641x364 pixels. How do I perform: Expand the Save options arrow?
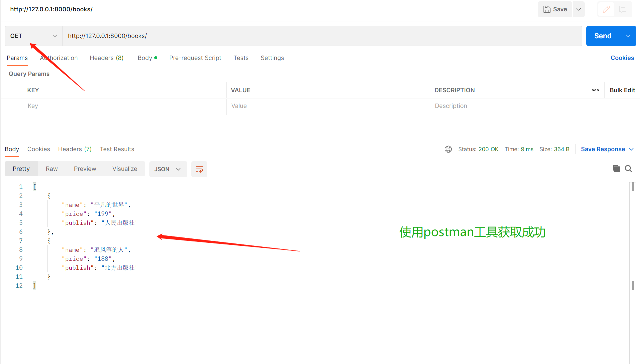(579, 9)
